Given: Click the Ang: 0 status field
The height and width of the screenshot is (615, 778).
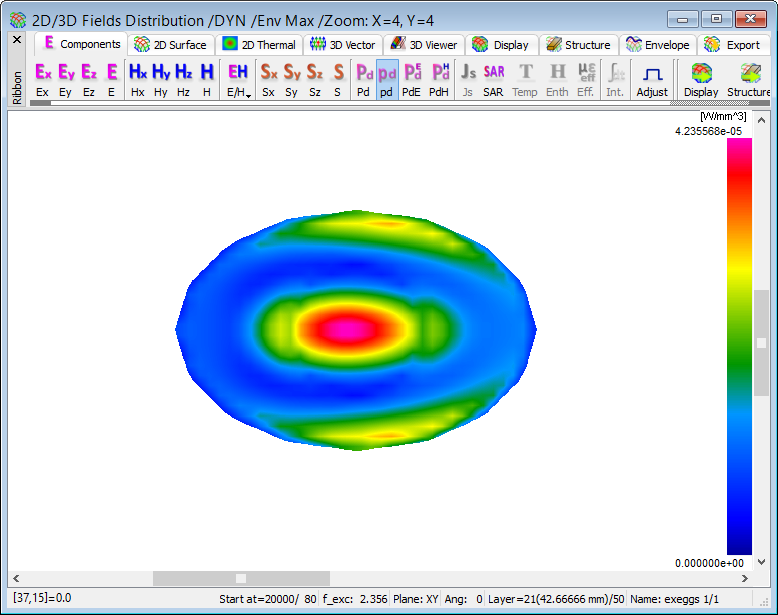Looking at the screenshot, I should [x=463, y=599].
